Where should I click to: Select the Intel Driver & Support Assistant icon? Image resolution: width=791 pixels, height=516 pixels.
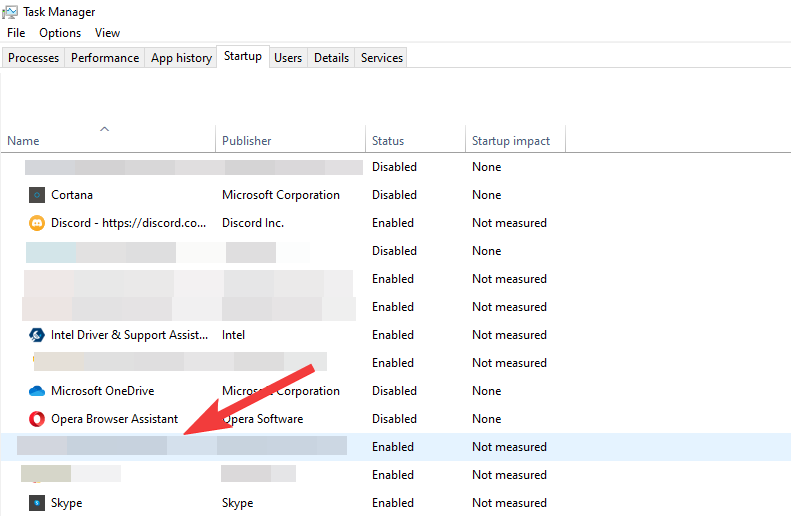pyautogui.click(x=37, y=335)
